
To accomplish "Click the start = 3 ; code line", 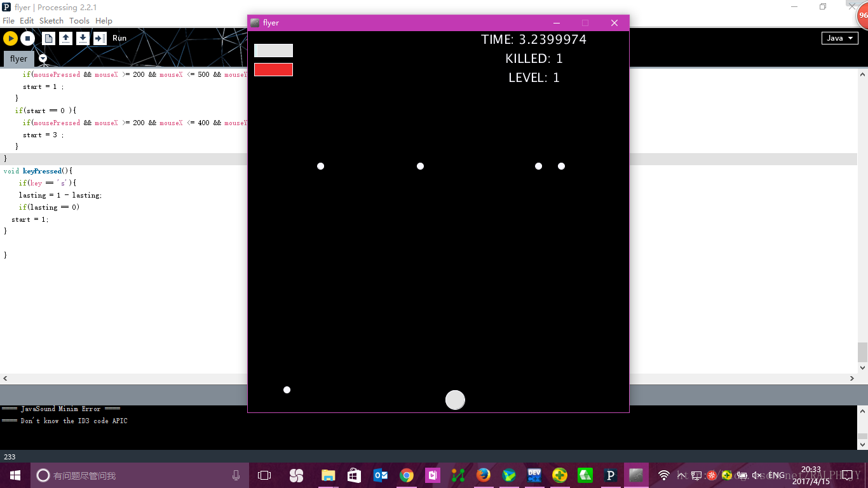I will (x=43, y=135).
